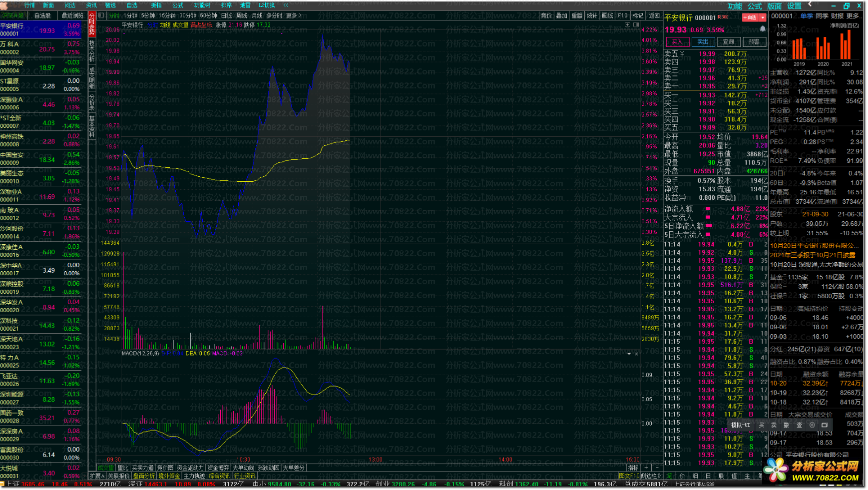Select 中国宝安 in the stock list
868x490 pixels.
[x=41, y=159]
